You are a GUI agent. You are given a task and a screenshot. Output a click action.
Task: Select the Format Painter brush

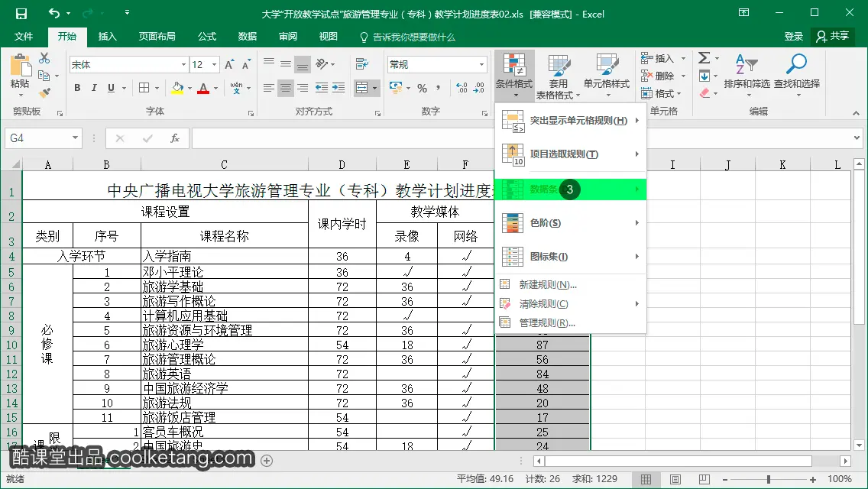44,92
